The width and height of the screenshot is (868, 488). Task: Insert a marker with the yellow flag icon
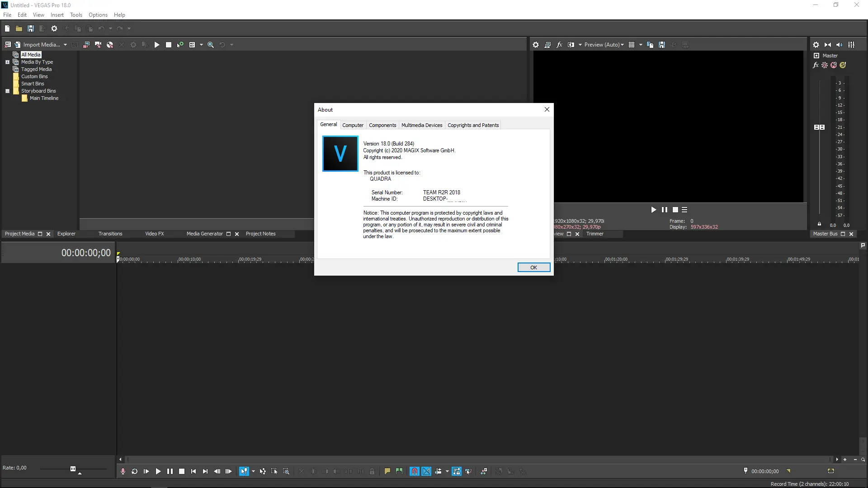coord(387,471)
